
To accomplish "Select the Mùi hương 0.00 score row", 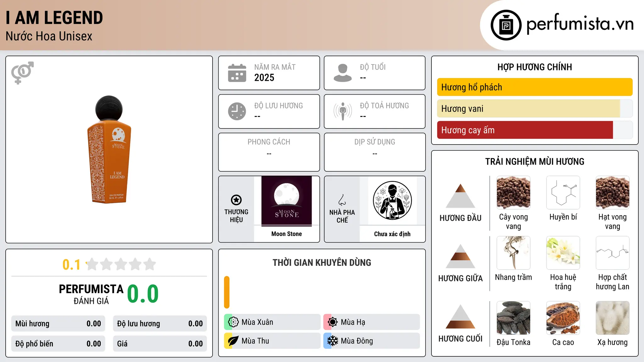I will point(58,324).
